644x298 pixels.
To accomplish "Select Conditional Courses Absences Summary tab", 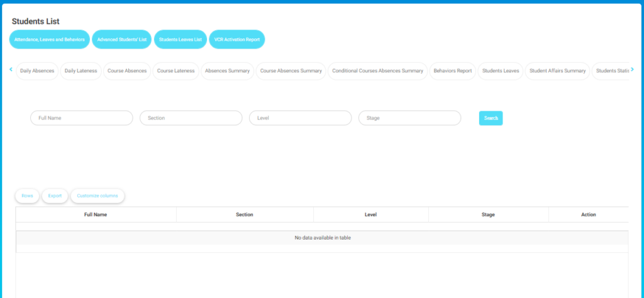I will click(x=378, y=71).
